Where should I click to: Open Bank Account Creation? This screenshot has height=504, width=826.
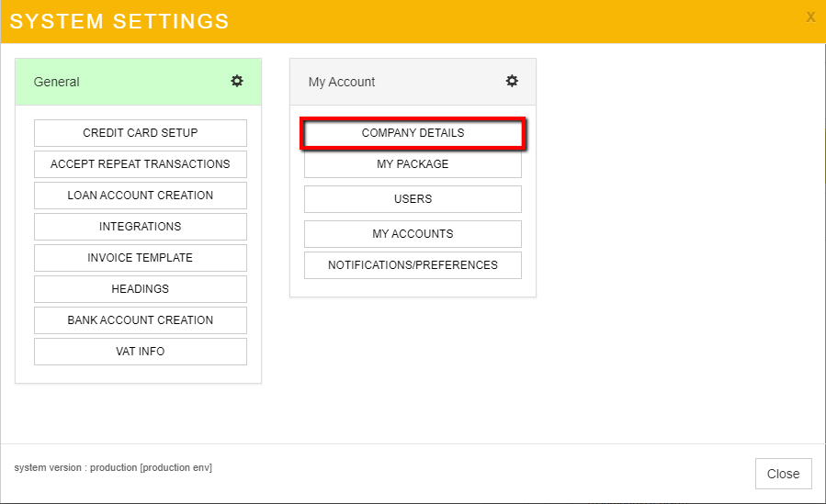(141, 320)
